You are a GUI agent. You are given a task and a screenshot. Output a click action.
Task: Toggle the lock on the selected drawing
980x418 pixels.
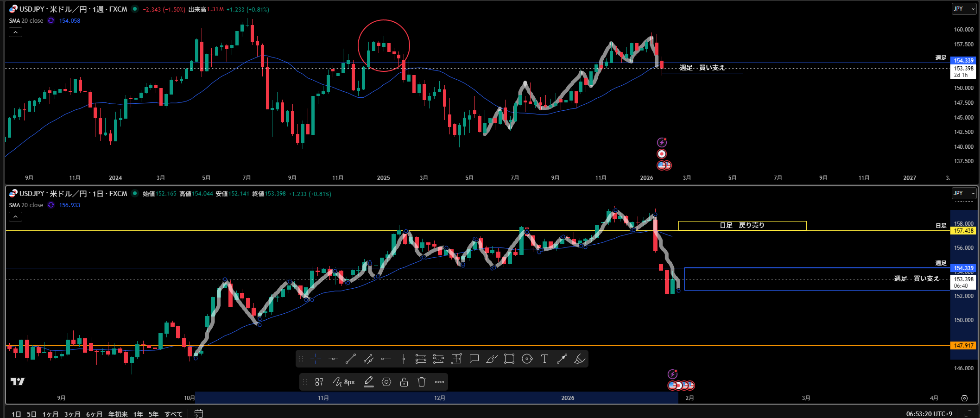pos(404,382)
